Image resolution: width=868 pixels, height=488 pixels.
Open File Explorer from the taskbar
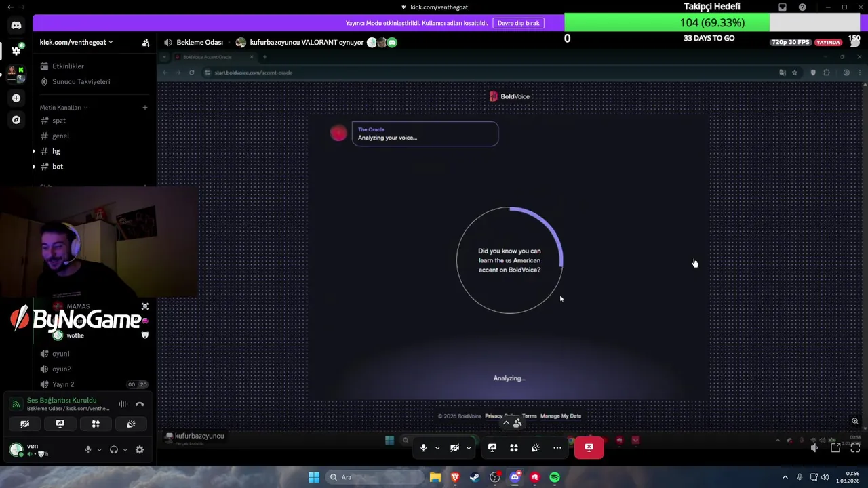435,477
